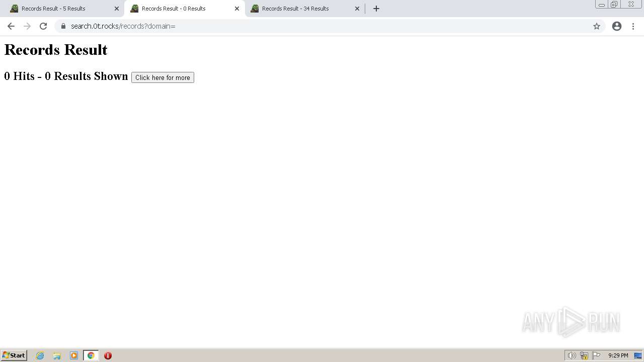The image size is (644, 362).
Task: Select the Records Result heading text
Action: click(x=56, y=50)
